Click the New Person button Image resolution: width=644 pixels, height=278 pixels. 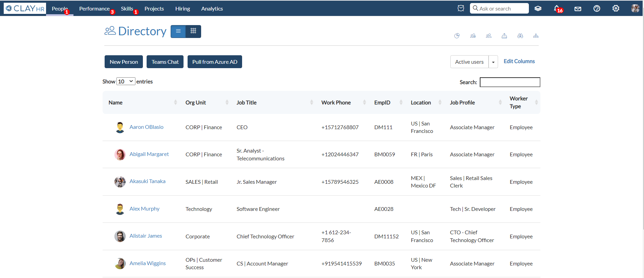(124, 62)
